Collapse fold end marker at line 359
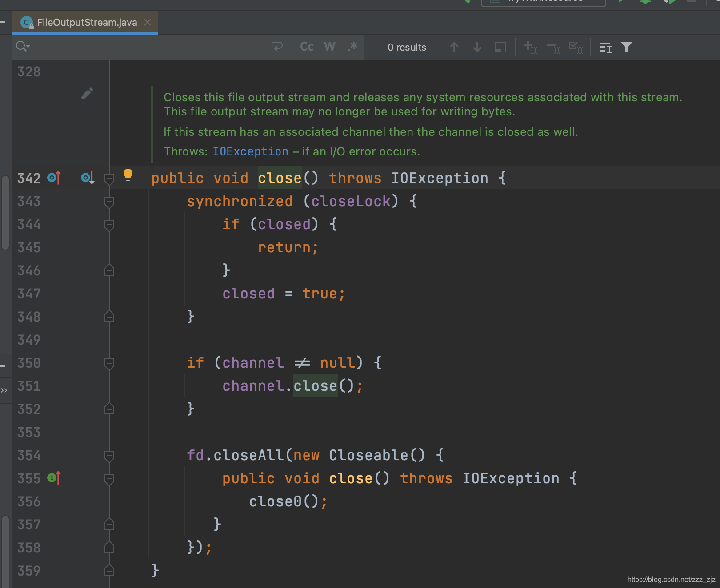Viewport: 720px width, 588px height. pos(109,571)
